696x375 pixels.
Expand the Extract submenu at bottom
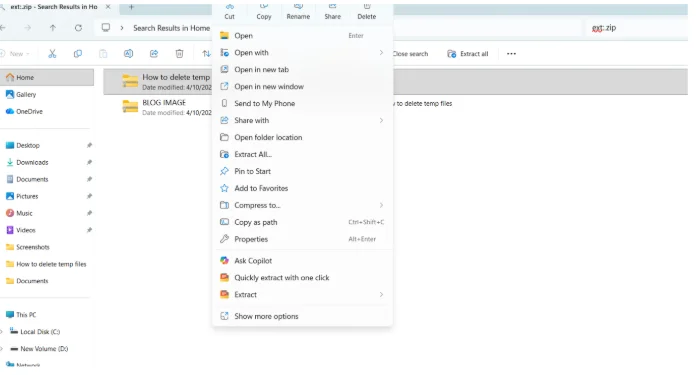point(302,295)
